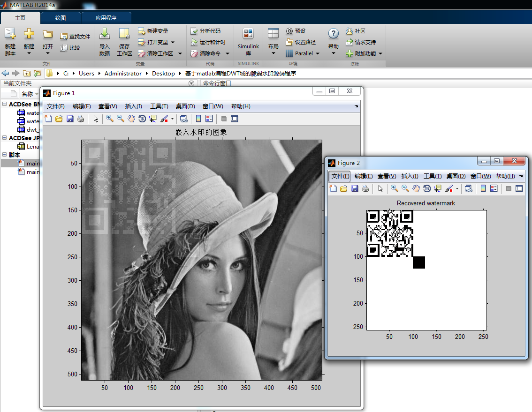532x412 pixels.
Task: Click the New Script (新建脚本) icon
Action: 10,34
